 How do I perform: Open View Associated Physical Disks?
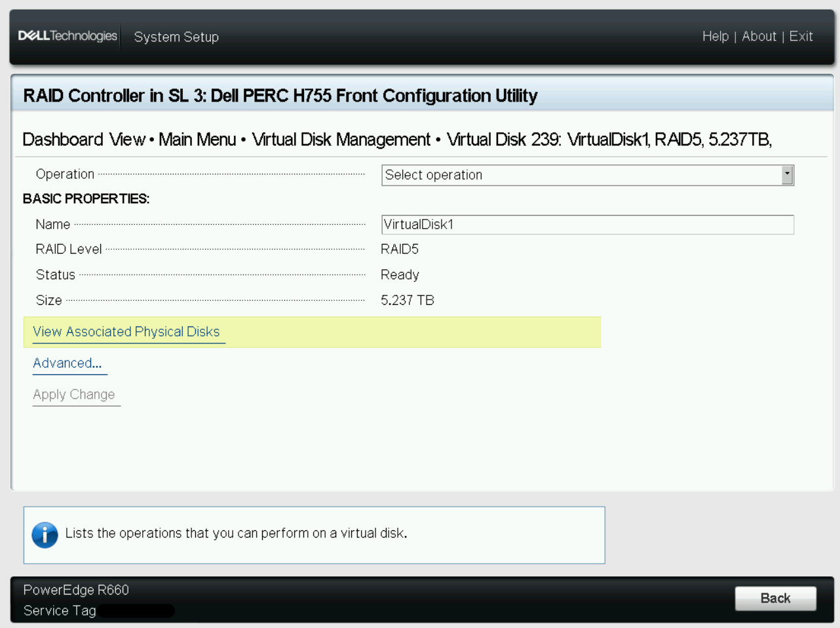pos(126,332)
